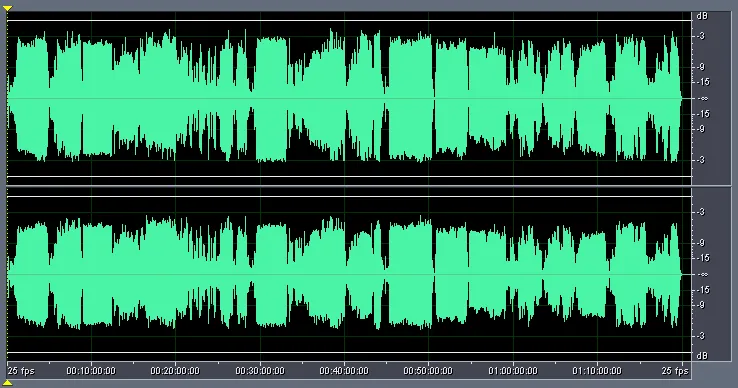Click the 25 fps label at the ruler start
The image size is (738, 388).
(x=21, y=371)
